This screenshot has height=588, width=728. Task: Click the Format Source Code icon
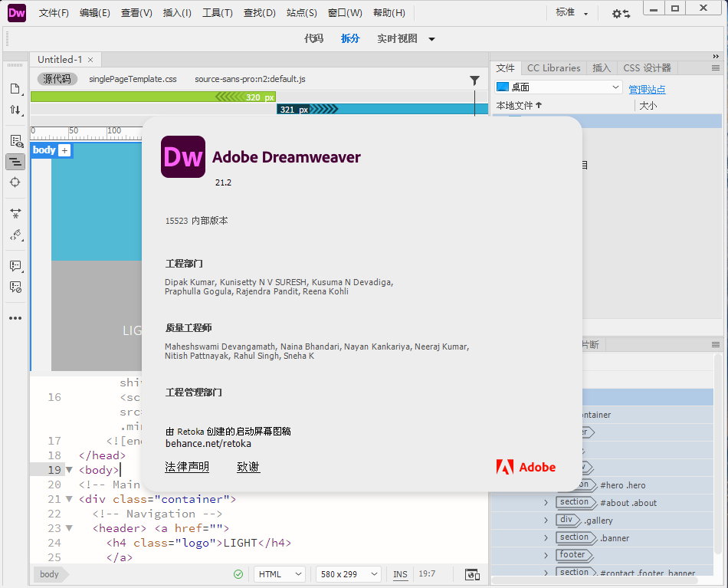pos(15,235)
